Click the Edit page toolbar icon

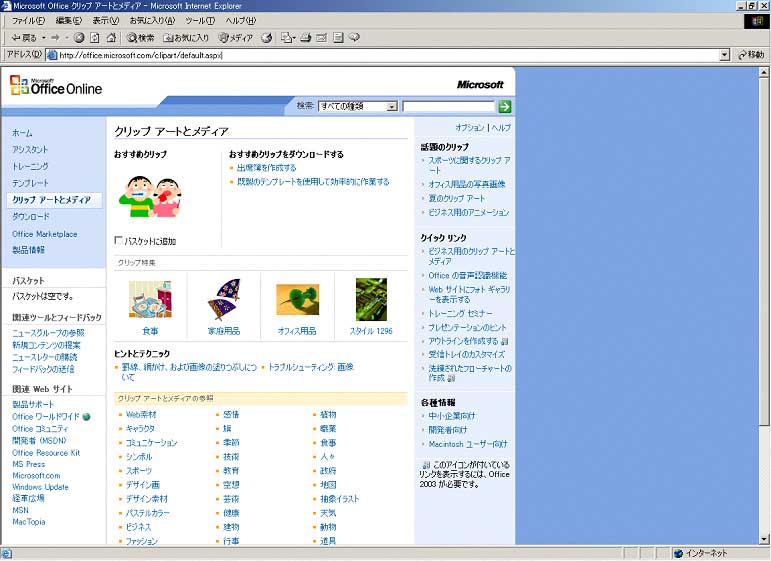(322, 37)
